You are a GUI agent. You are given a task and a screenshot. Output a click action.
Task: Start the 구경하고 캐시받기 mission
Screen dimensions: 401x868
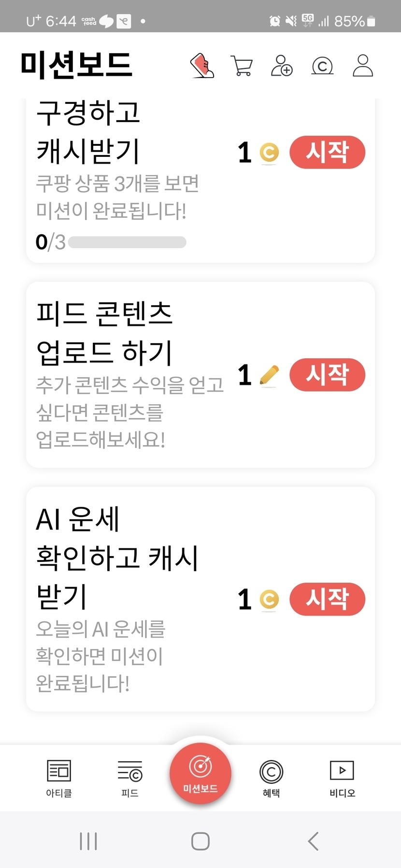pyautogui.click(x=327, y=153)
